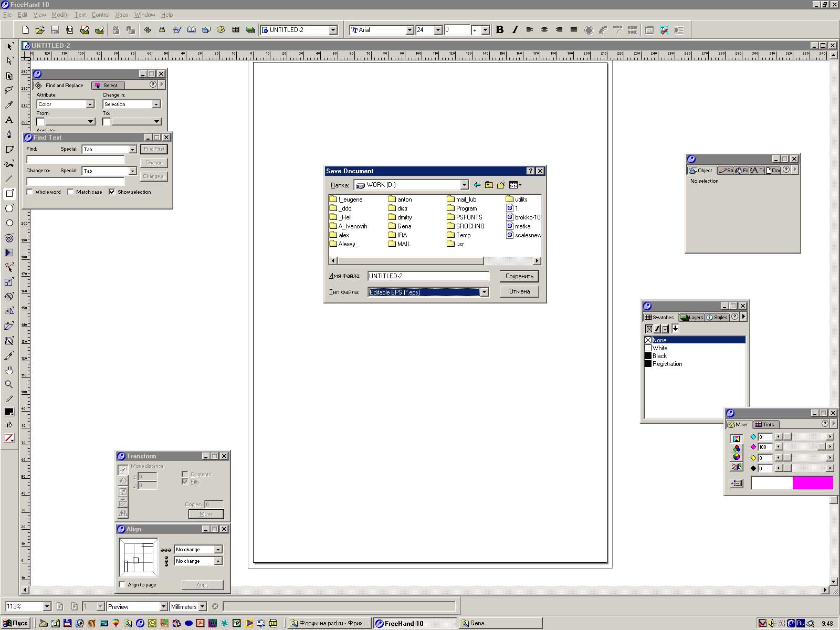Select RGB mode icon in the Mixer
840x630 pixels.
click(737, 448)
